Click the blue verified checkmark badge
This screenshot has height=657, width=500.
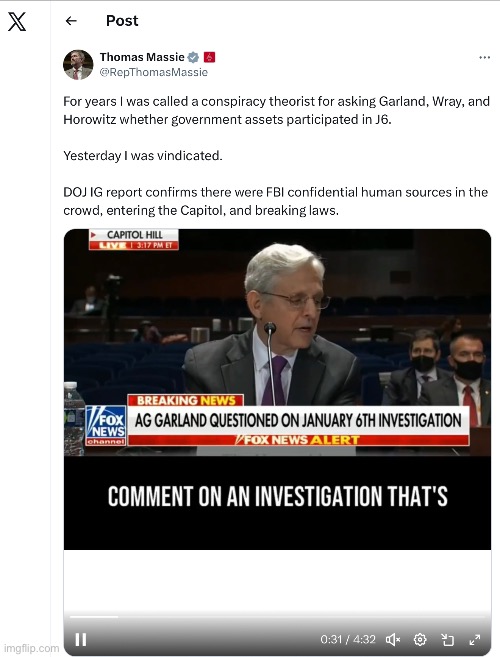pyautogui.click(x=193, y=57)
